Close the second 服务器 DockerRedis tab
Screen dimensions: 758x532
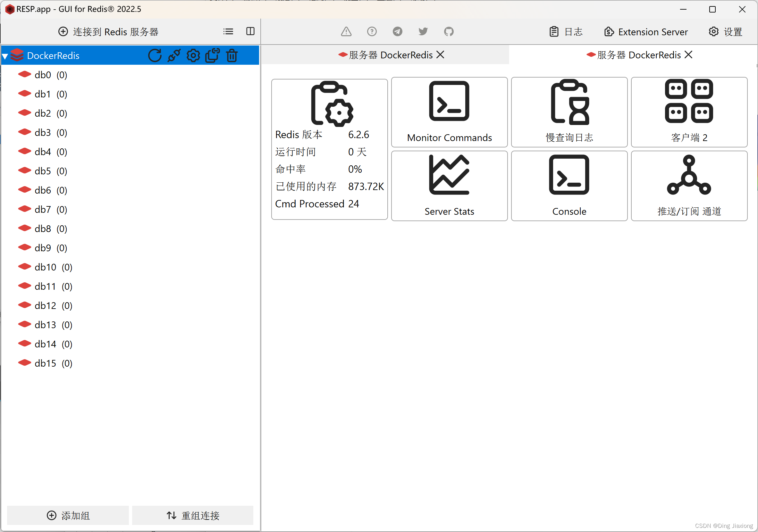688,55
